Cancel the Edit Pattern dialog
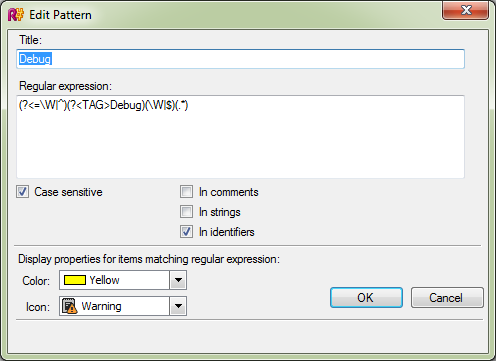The image size is (496, 361). point(447,297)
